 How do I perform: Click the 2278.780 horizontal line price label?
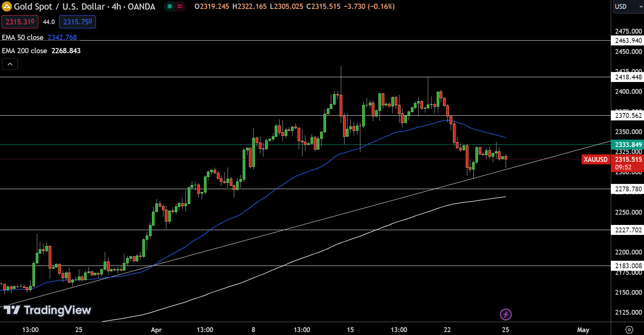628,189
